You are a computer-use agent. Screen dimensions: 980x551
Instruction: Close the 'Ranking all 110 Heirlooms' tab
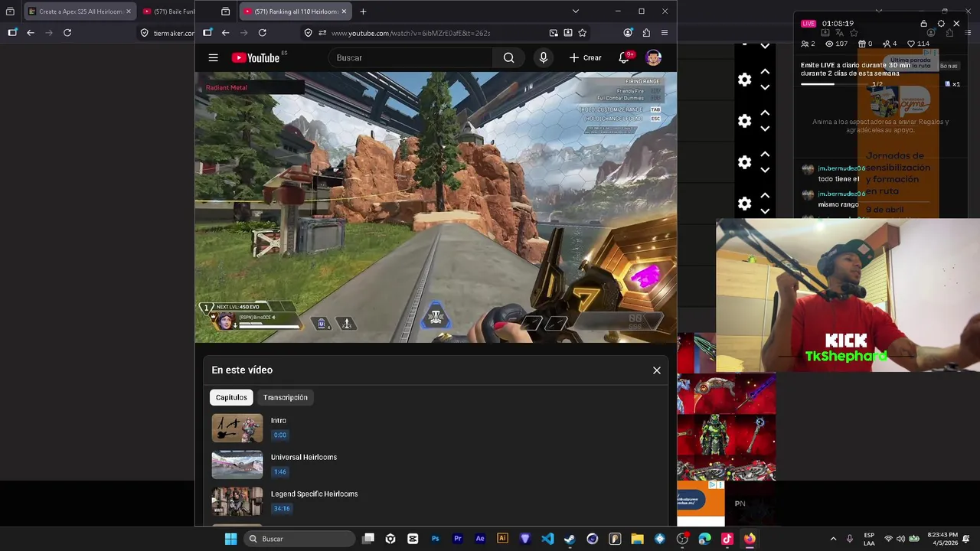pyautogui.click(x=344, y=11)
